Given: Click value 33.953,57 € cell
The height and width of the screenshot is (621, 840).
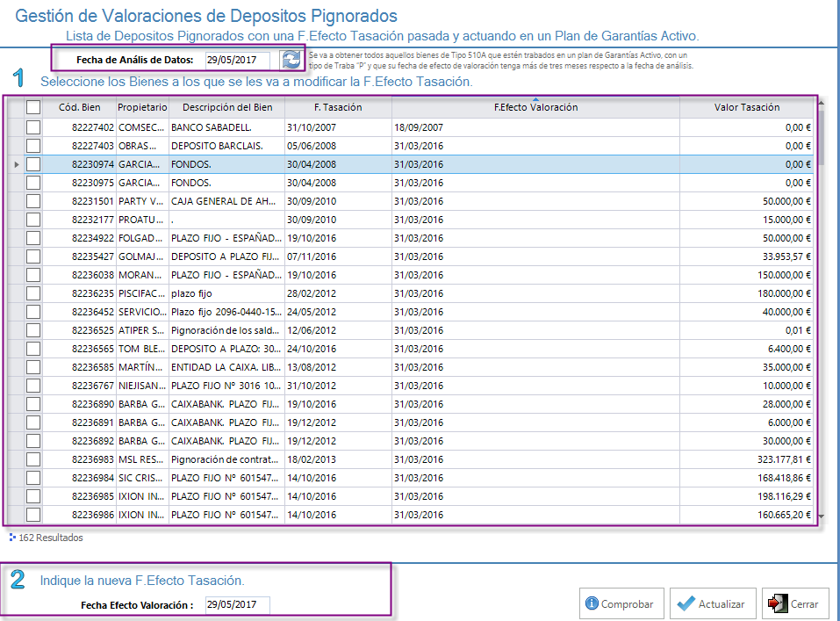Looking at the screenshot, I should (746, 256).
